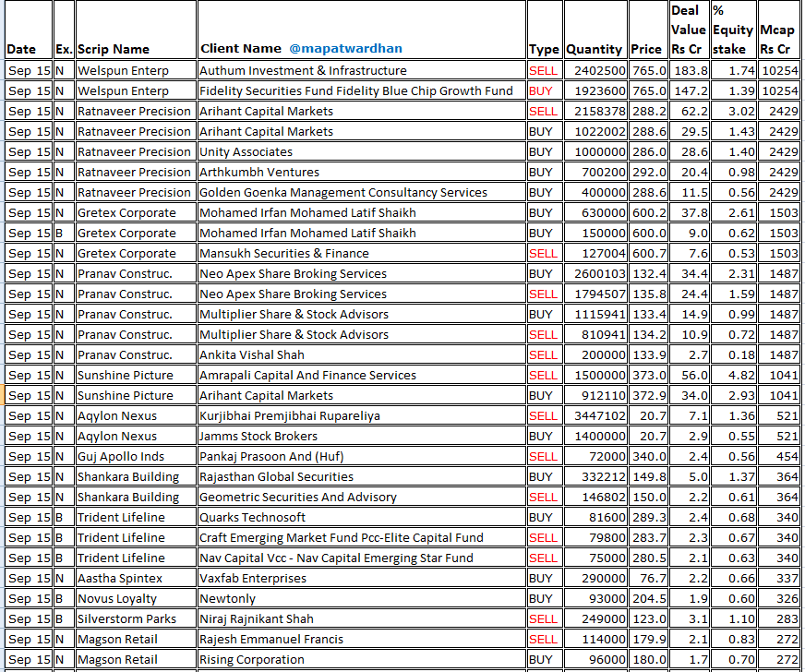Select the "Deal Value Rs Cr" header
Image resolution: width=805 pixels, height=672 pixels.
(x=688, y=30)
